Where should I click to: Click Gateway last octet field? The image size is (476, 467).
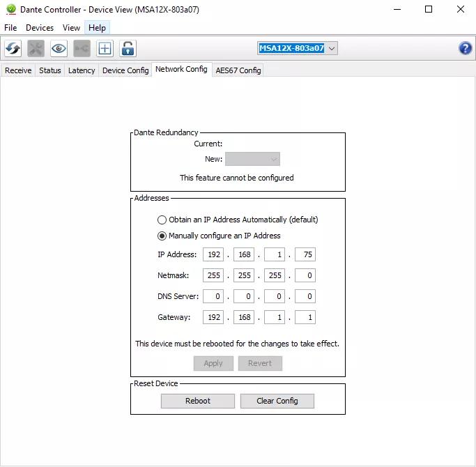pos(305,318)
